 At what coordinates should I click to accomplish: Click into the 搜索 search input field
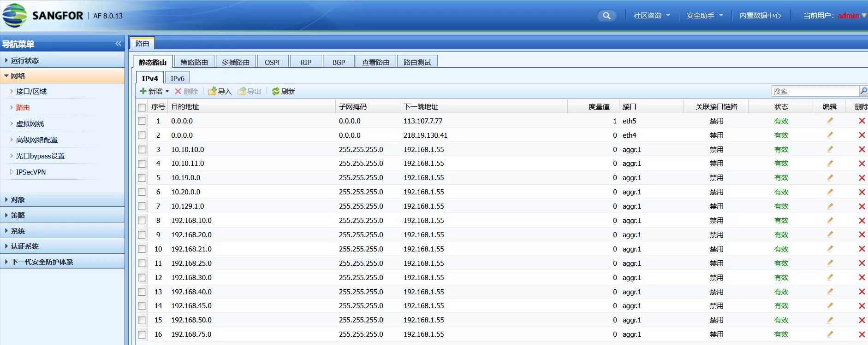[814, 91]
